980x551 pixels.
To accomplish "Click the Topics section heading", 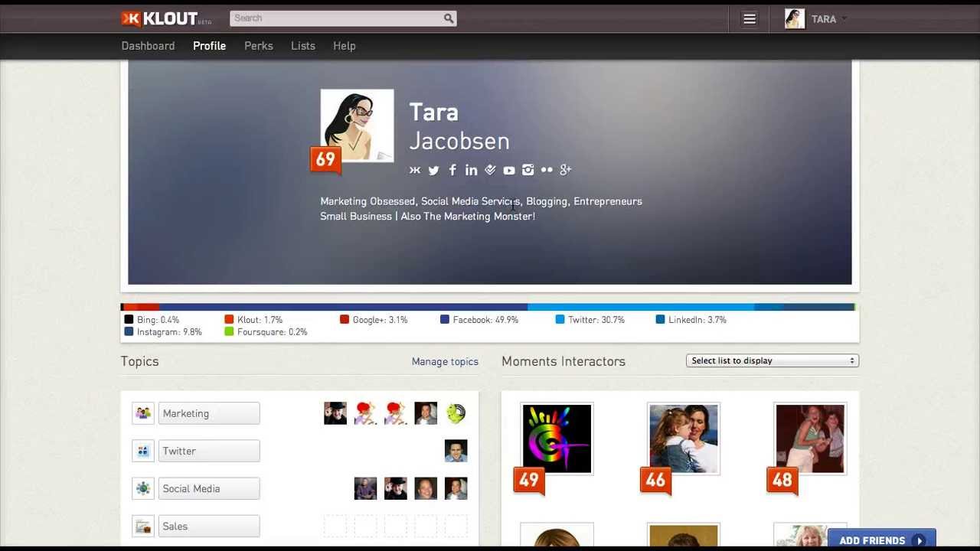I will (139, 361).
